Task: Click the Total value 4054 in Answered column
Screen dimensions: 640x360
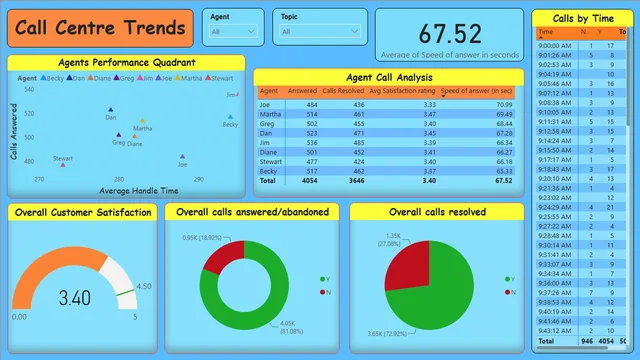Action: [x=309, y=180]
